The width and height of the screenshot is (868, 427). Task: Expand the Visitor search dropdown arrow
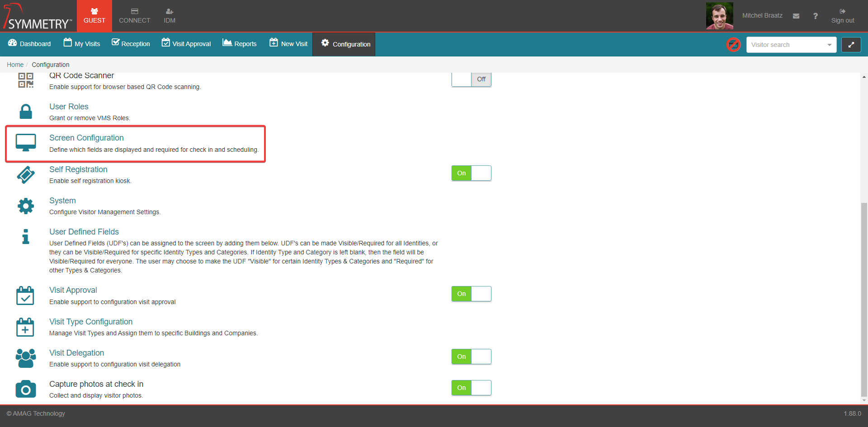coord(830,45)
